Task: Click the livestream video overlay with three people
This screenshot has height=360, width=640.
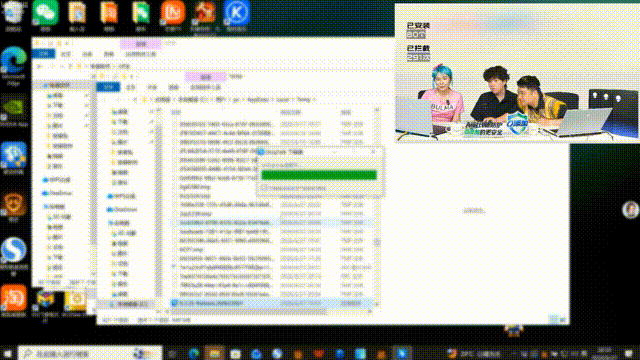Action: coord(517,73)
